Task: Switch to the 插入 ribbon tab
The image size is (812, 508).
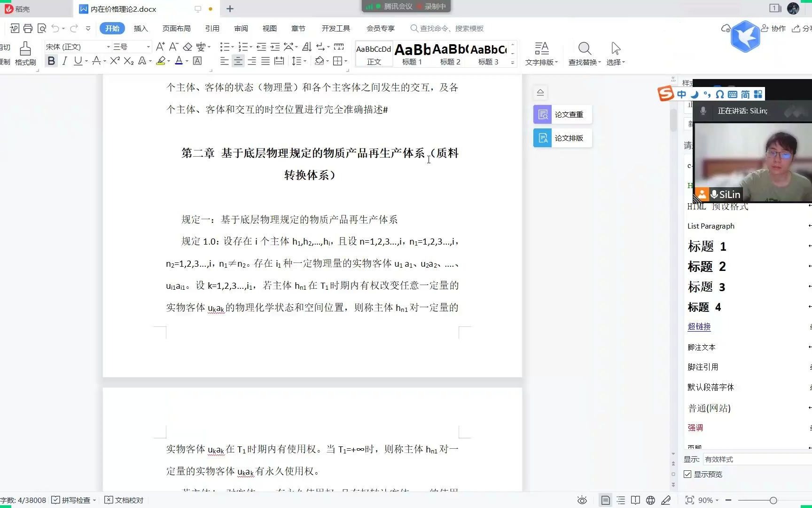Action: tap(141, 28)
